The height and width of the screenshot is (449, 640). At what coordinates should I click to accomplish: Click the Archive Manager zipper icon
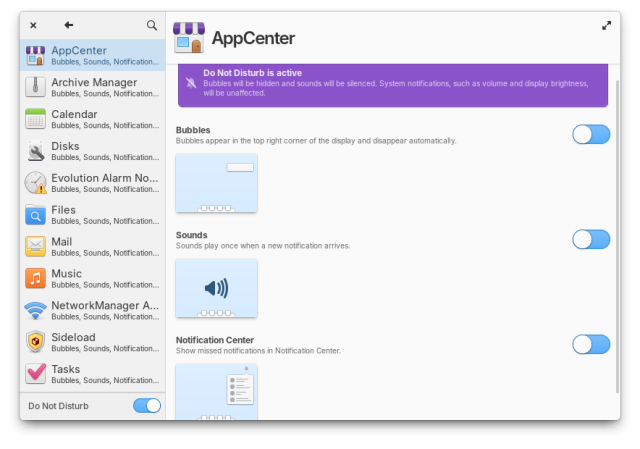[x=36, y=87]
